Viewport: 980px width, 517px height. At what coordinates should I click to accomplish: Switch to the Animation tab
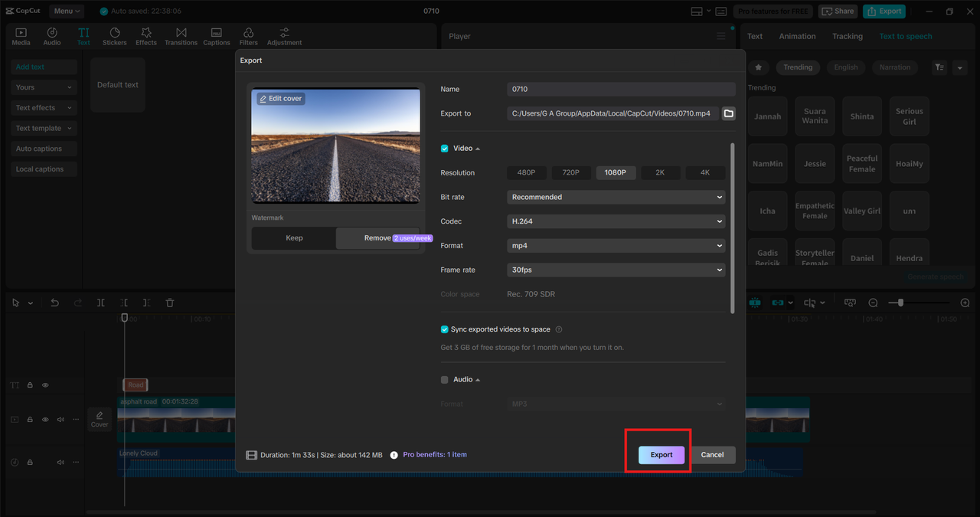tap(797, 36)
